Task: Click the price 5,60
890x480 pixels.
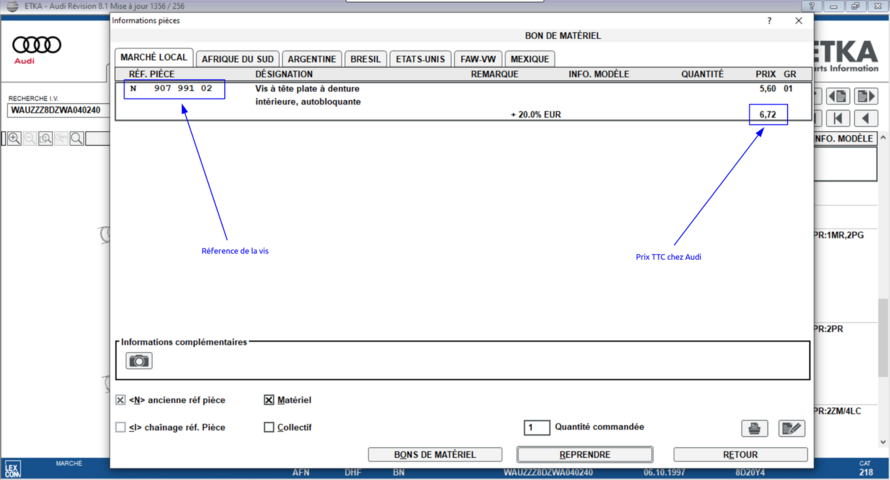Action: (x=767, y=89)
